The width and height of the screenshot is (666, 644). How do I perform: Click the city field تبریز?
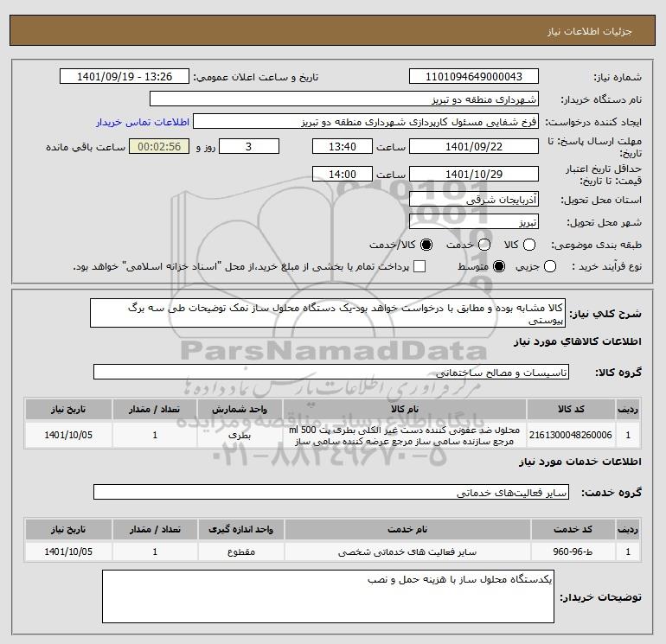pyautogui.click(x=474, y=222)
